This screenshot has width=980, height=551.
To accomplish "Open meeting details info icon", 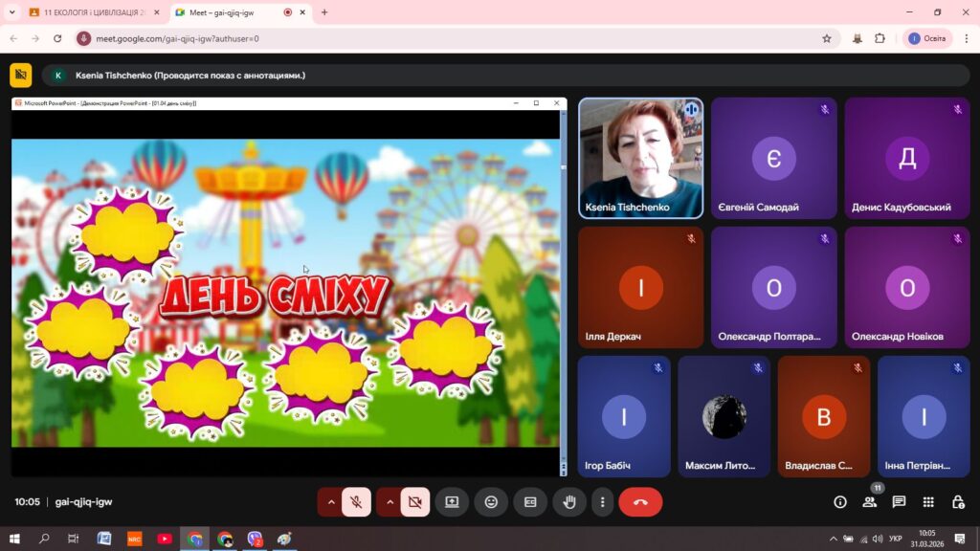I will (840, 502).
